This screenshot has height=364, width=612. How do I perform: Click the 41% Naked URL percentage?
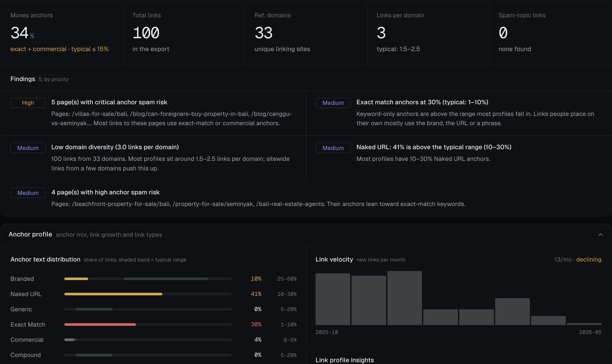256,294
